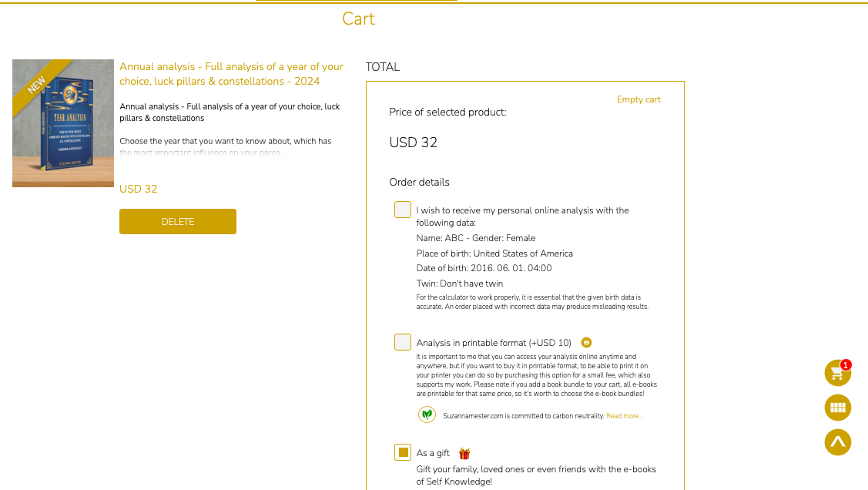The width and height of the screenshot is (868, 490).
Task: Click the USD 32 product price
Action: click(x=139, y=189)
